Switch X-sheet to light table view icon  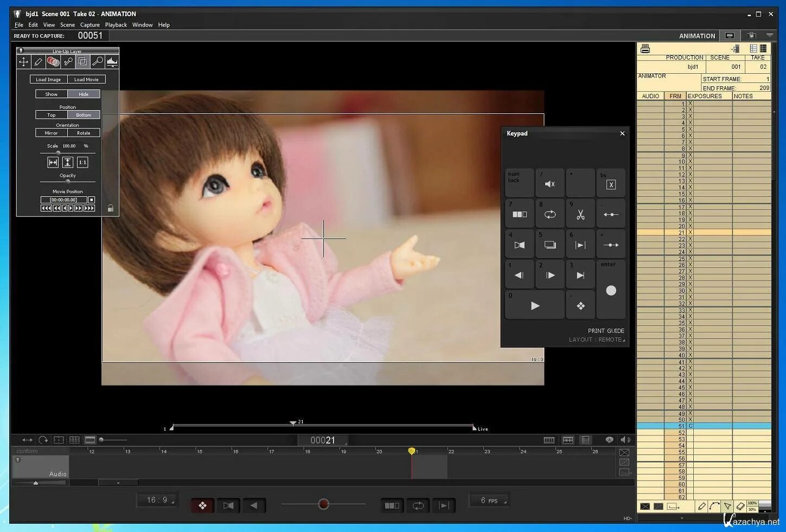point(753,48)
